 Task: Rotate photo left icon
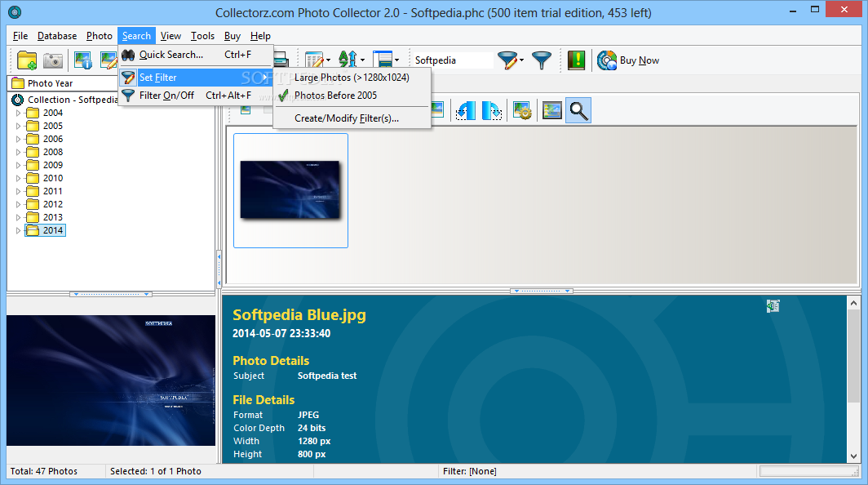click(466, 111)
